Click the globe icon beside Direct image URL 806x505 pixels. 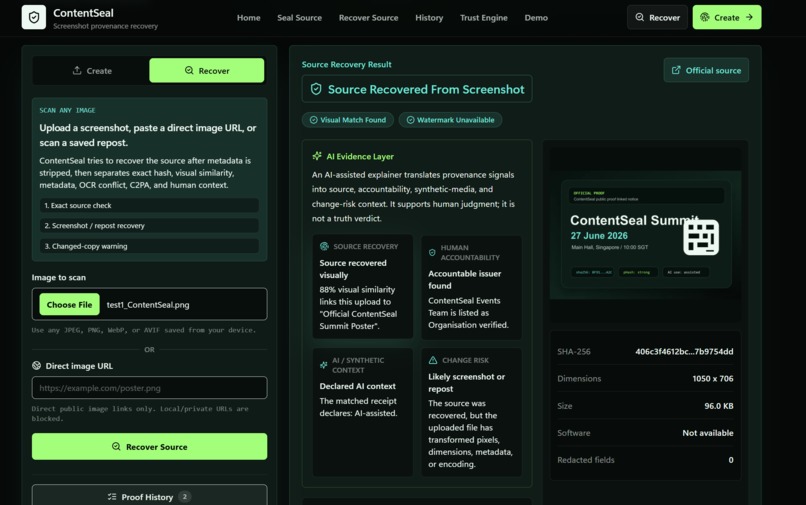coord(36,366)
